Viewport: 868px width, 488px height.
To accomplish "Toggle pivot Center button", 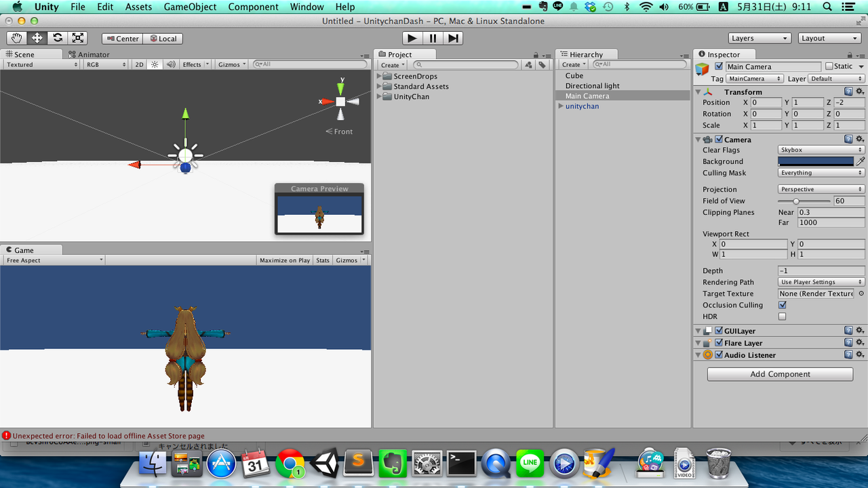I will pos(122,39).
